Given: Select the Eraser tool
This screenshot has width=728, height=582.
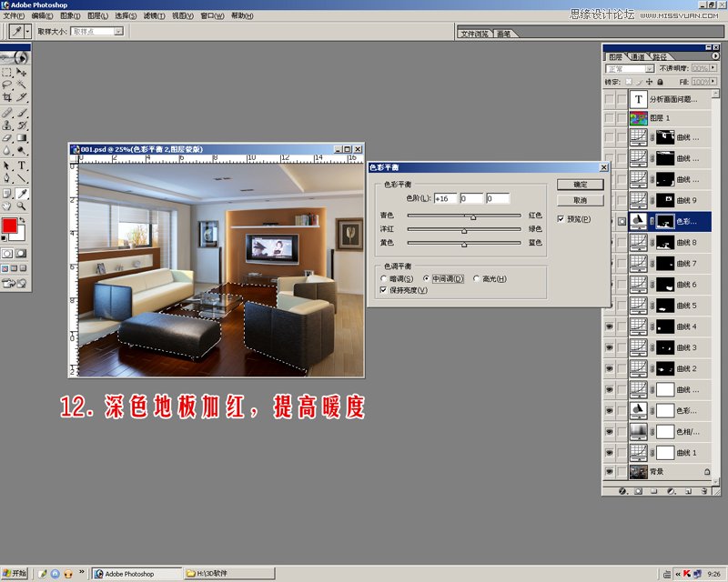Looking at the screenshot, I should 7,137.
